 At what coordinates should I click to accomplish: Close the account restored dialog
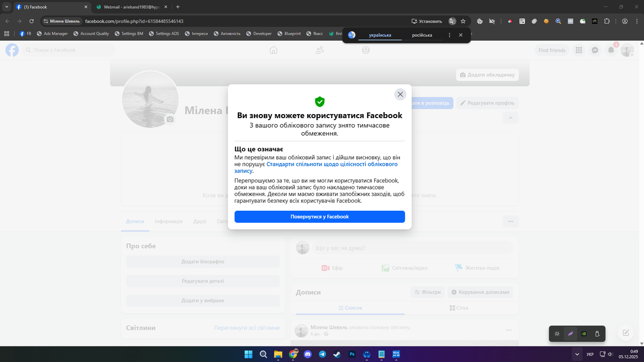pyautogui.click(x=400, y=94)
